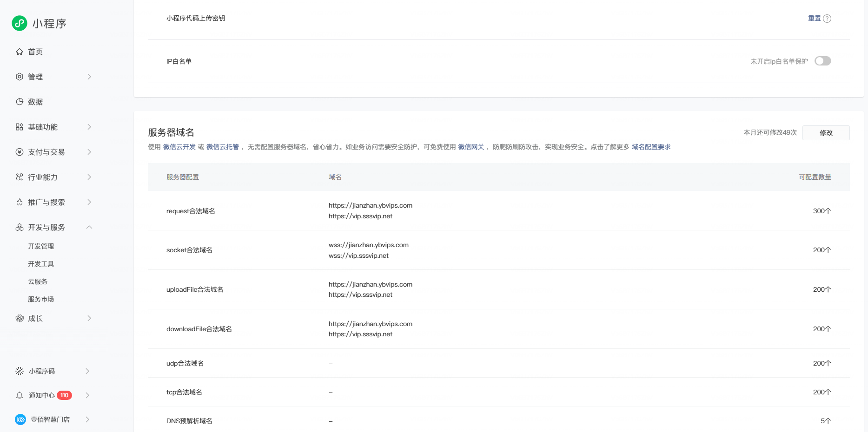The image size is (868, 432).
Task: Open the 壹佰智慧门店 account chevron
Action: tap(87, 419)
